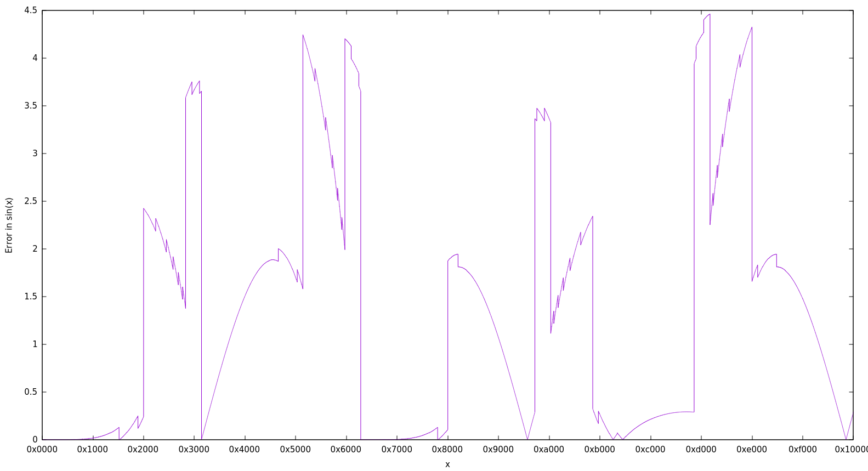Select the 0xc000 x-axis tick label
This screenshot has width=868, height=471.
650,450
